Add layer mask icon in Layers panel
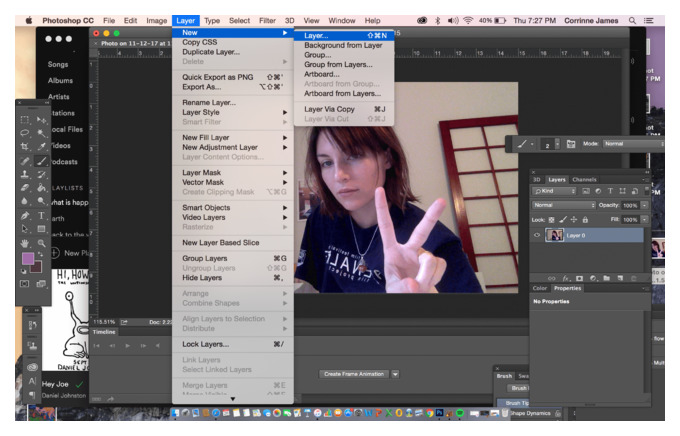Image resolution: width=680 pixels, height=436 pixels. (x=579, y=278)
